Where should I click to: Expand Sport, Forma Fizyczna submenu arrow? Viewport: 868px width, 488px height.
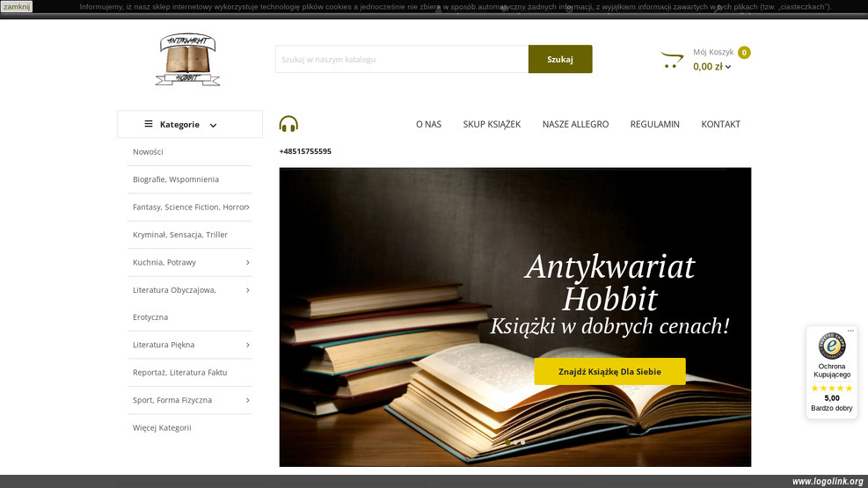[x=248, y=400]
